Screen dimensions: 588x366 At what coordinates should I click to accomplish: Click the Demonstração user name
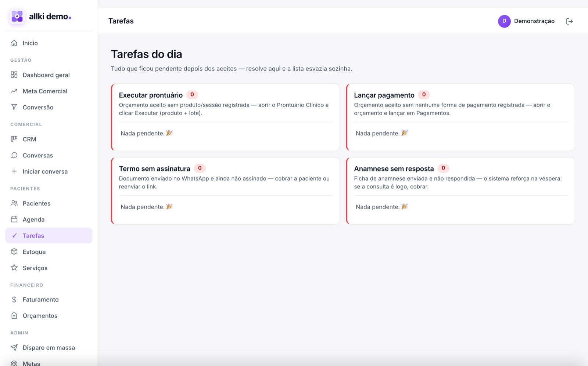pyautogui.click(x=534, y=21)
